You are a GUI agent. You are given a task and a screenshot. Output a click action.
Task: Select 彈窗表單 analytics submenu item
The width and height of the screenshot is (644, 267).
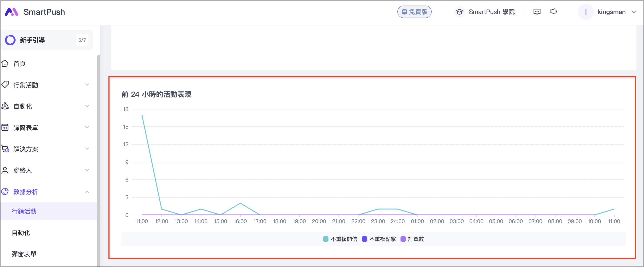[x=24, y=254]
